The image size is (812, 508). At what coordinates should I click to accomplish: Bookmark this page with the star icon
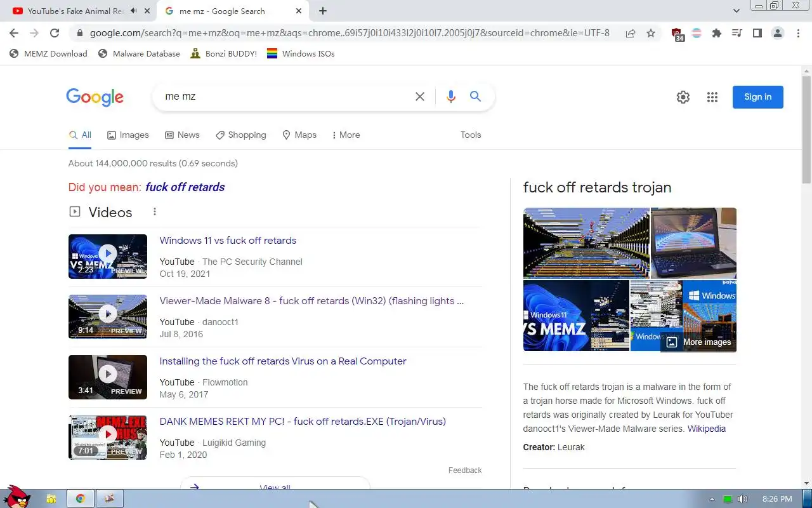tap(651, 33)
